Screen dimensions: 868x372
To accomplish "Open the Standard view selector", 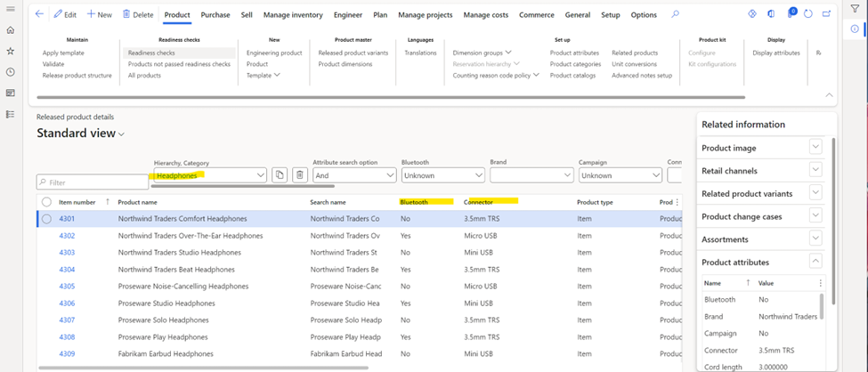I will (x=81, y=133).
